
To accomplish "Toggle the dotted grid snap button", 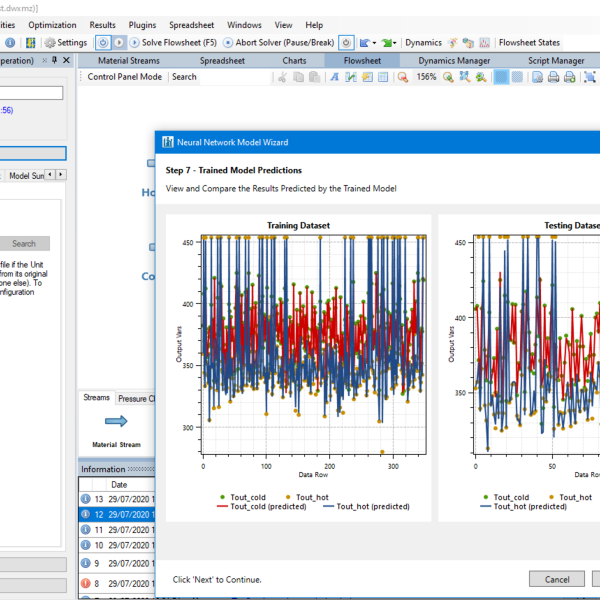I will pyautogui.click(x=517, y=77).
